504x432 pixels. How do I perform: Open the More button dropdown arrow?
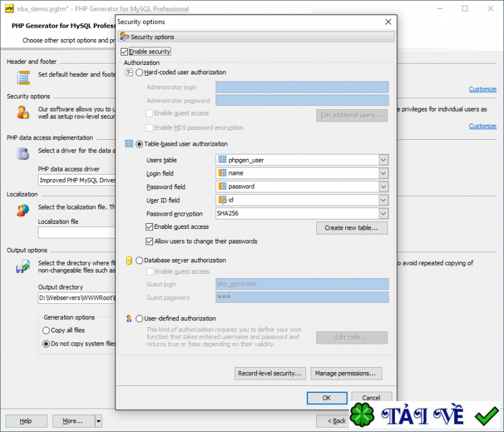click(x=98, y=421)
